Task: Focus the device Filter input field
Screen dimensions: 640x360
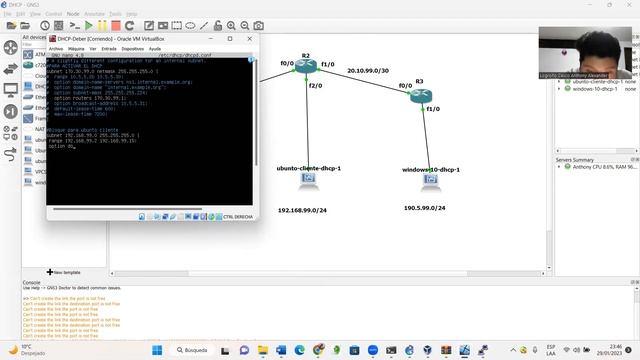Action: pyautogui.click(x=34, y=44)
